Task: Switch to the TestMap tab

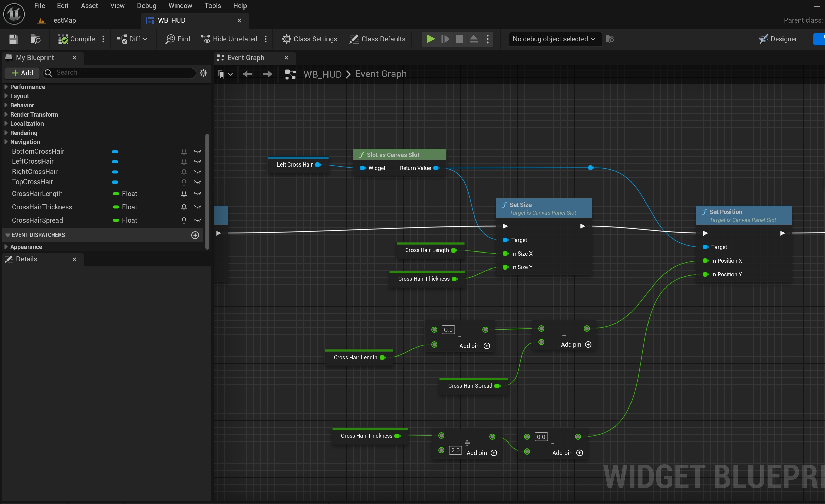Action: coord(63,20)
